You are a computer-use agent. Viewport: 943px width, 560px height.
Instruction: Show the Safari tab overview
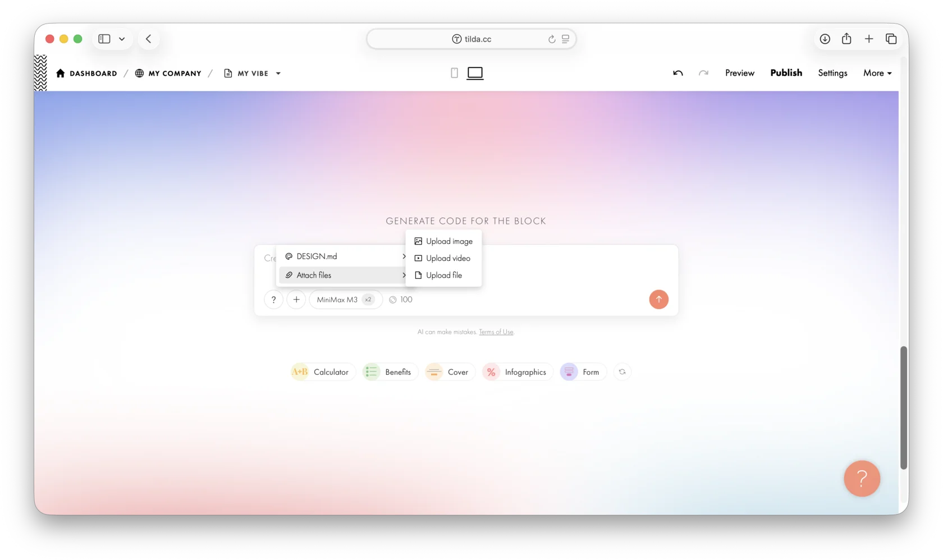click(x=891, y=39)
